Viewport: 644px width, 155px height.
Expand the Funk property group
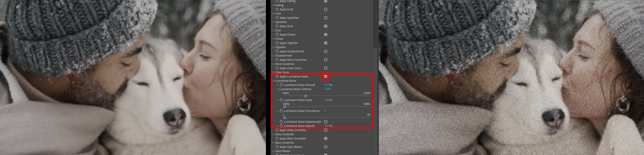tap(273, 14)
